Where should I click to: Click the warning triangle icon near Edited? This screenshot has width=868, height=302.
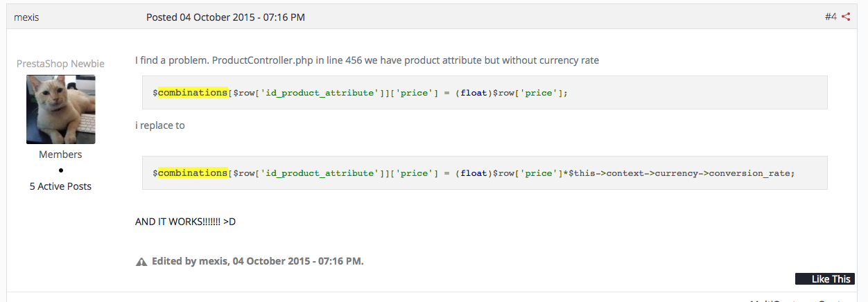click(141, 262)
